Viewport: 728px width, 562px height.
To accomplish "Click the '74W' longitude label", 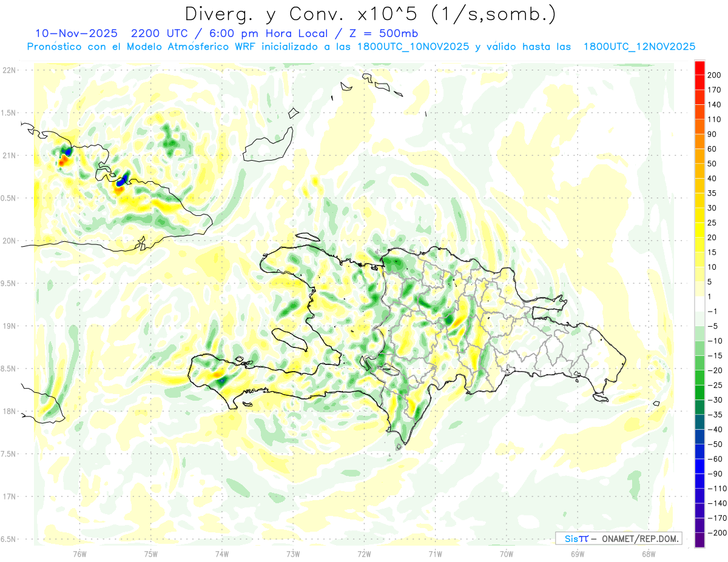I will pos(222,554).
